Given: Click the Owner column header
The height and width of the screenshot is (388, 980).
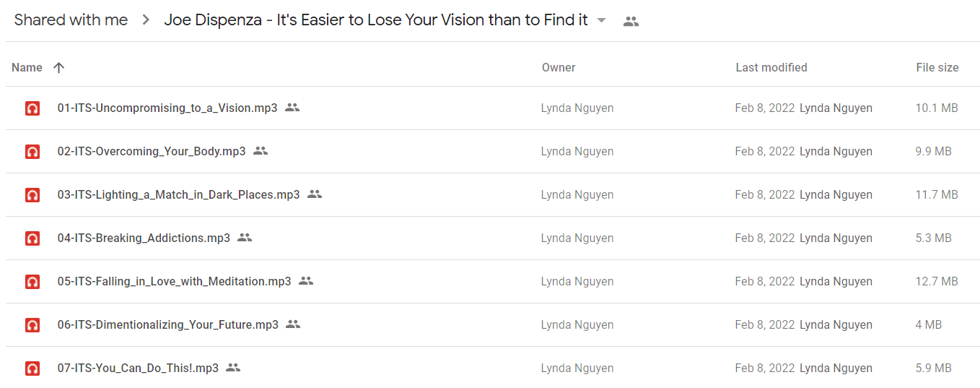Looking at the screenshot, I should click(559, 67).
